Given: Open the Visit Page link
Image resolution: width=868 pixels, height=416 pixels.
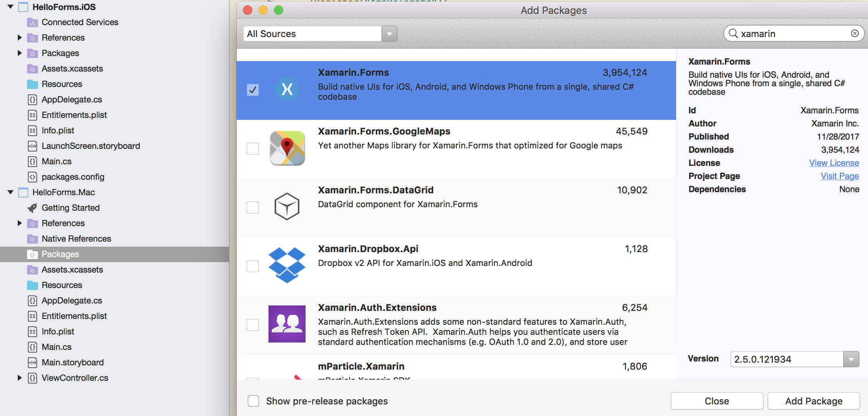Looking at the screenshot, I should point(840,176).
